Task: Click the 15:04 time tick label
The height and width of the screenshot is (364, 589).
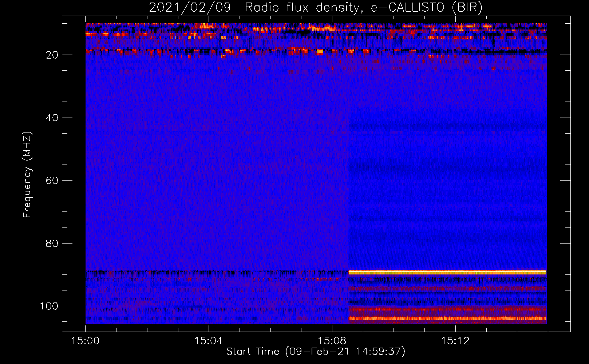Action: 209,341
